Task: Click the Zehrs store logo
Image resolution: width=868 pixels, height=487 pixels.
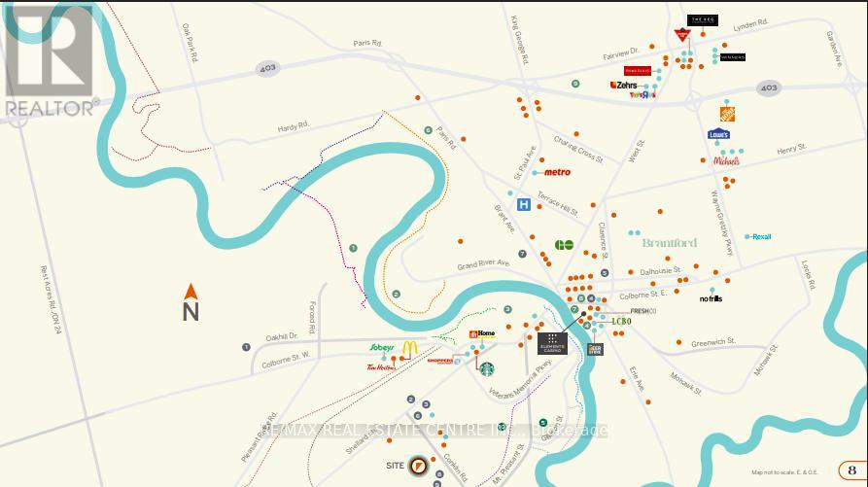Action: click(x=624, y=86)
